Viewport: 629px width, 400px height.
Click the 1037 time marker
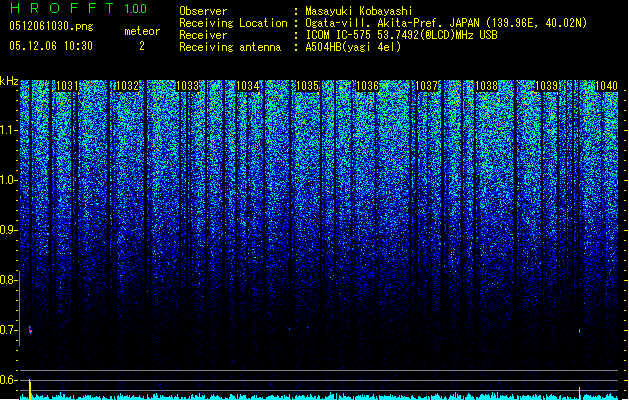point(427,86)
